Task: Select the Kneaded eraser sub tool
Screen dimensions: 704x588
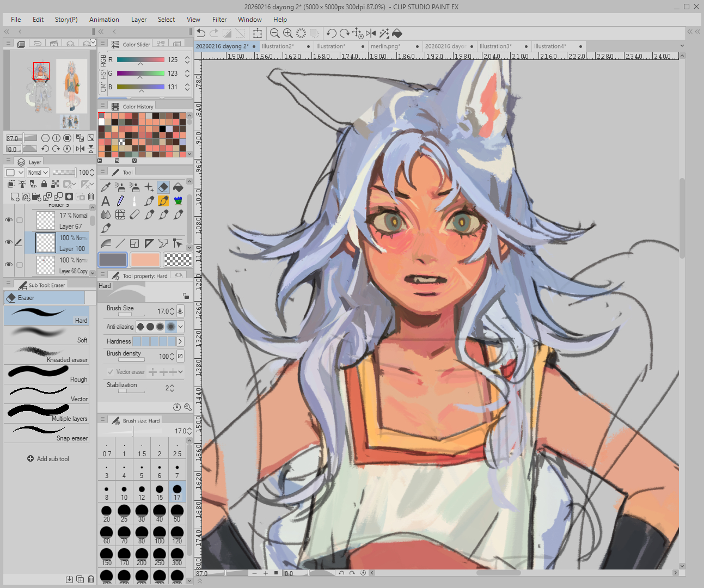Action: [x=46, y=355]
